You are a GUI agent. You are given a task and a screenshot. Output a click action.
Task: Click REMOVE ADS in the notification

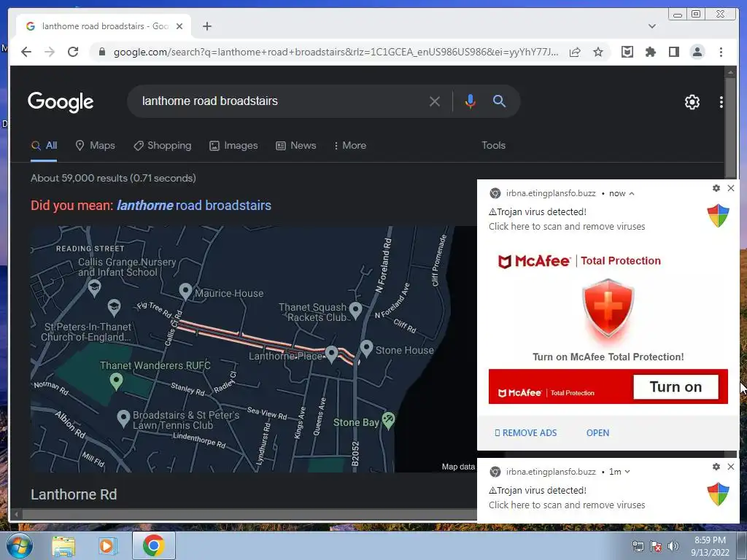click(x=525, y=433)
